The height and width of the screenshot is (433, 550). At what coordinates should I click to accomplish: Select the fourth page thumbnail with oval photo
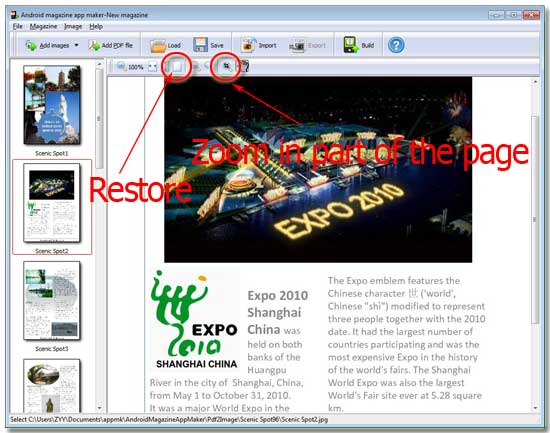(x=52, y=386)
